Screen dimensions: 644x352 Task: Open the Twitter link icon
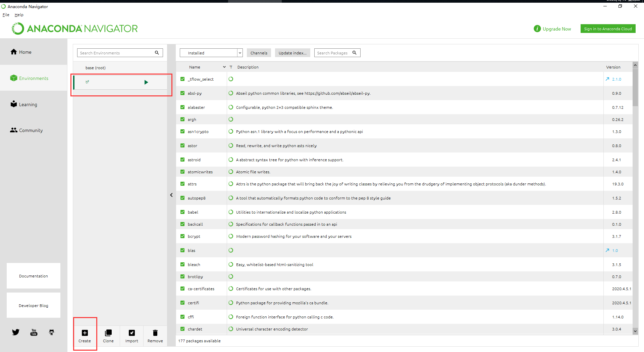[16, 332]
